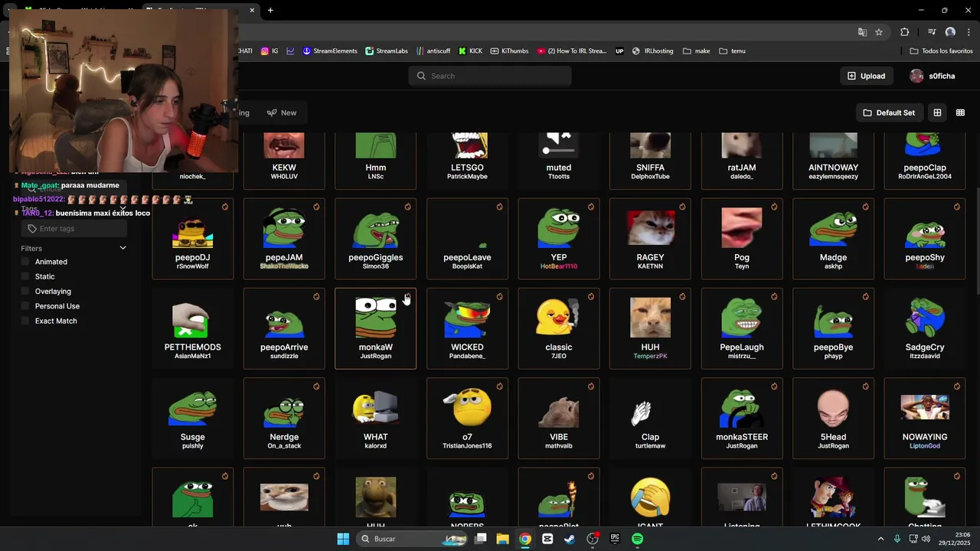Click the flame icon on RAGEY card
This screenshot has width=980, height=551.
[x=682, y=207]
